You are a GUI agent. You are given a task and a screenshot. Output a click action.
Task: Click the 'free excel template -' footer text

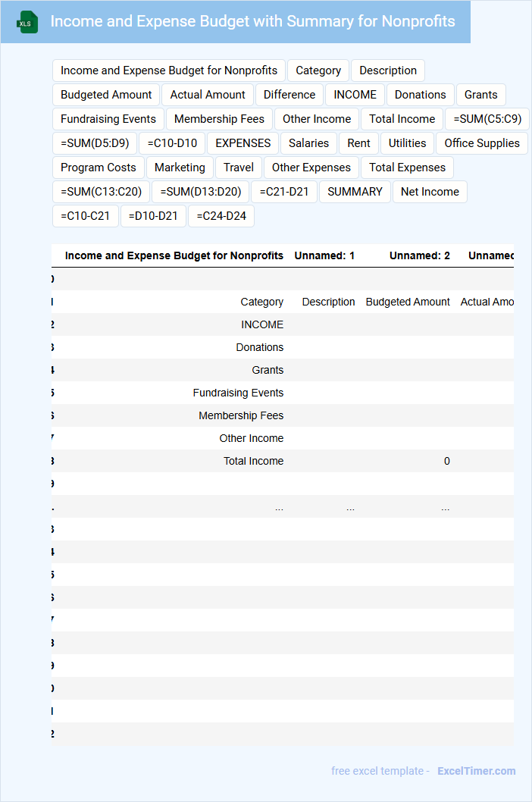pyautogui.click(x=380, y=771)
